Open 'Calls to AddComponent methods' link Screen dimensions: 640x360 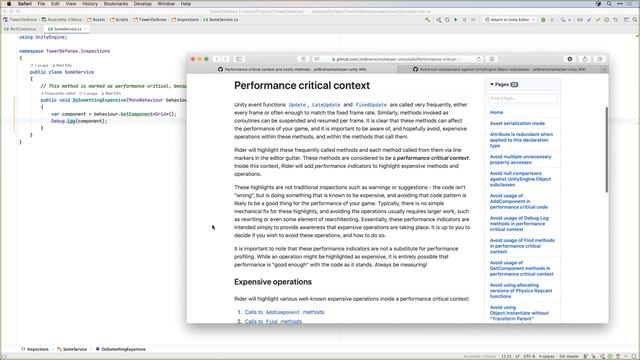(284, 312)
